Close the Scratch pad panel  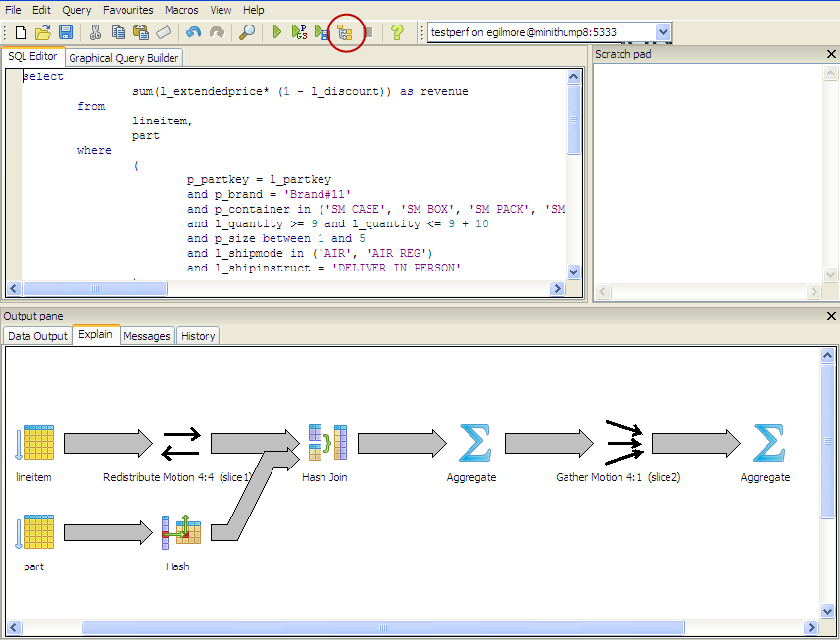coord(831,55)
